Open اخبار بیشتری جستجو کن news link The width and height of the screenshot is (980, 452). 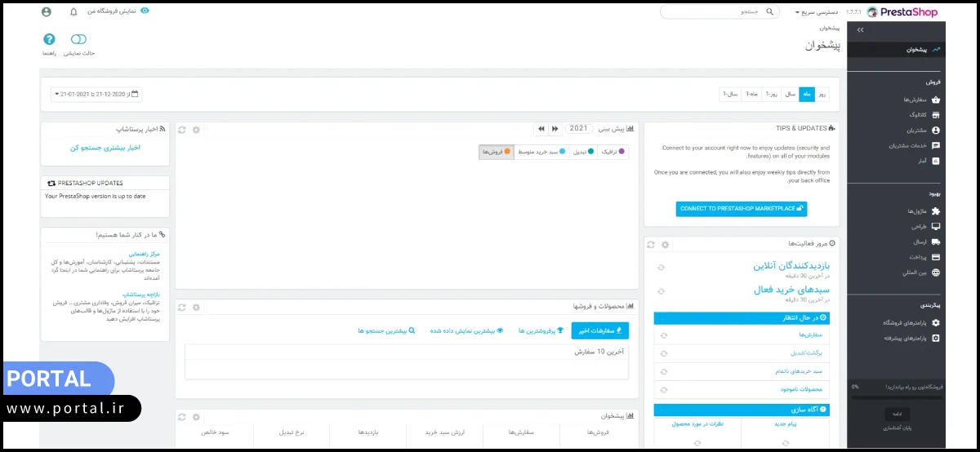click(105, 148)
